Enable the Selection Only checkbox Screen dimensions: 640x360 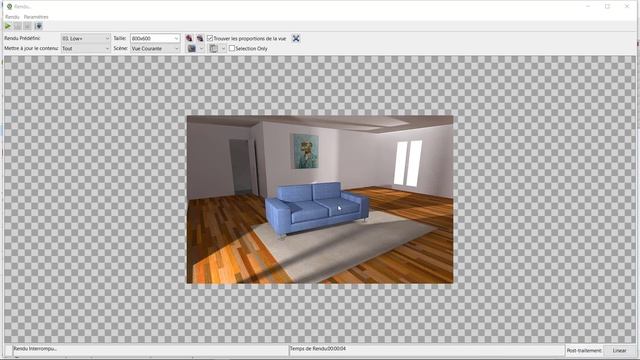coord(232,49)
